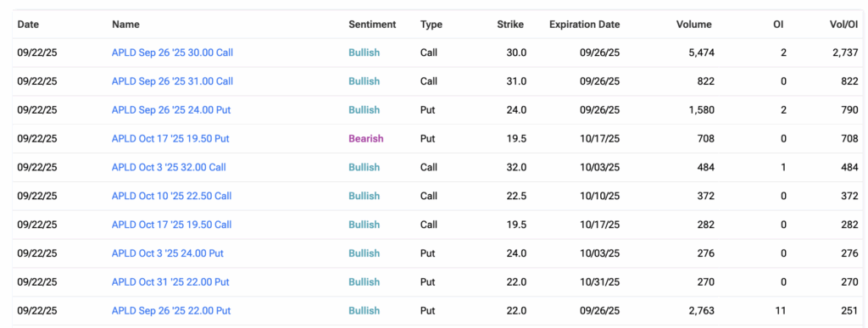Viewport: 868px width, 328px height.
Task: Sort by Expiration Date column header
Action: point(585,25)
